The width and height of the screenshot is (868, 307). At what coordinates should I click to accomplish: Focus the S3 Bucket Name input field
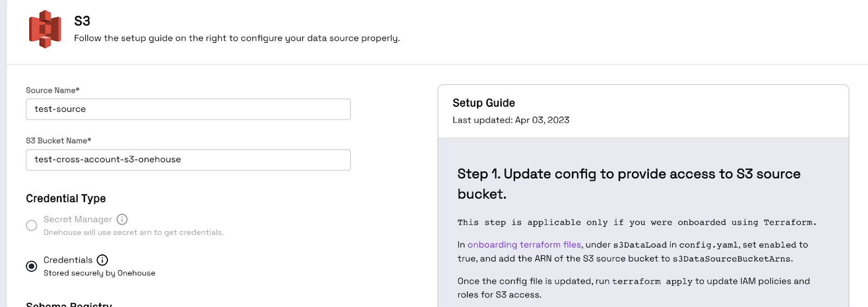coord(188,159)
